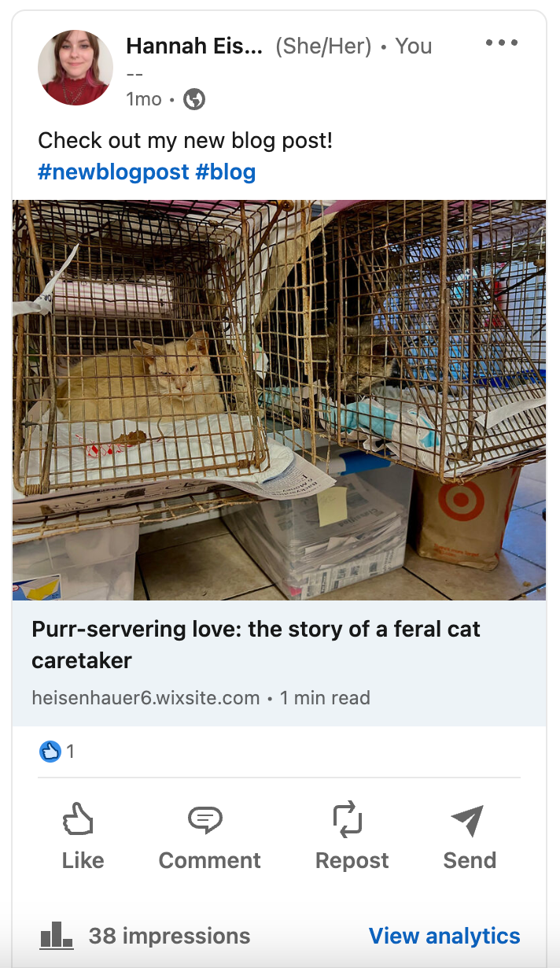This screenshot has height=968, width=560.
Task: Open the #newblogpost hashtag
Action: [113, 172]
